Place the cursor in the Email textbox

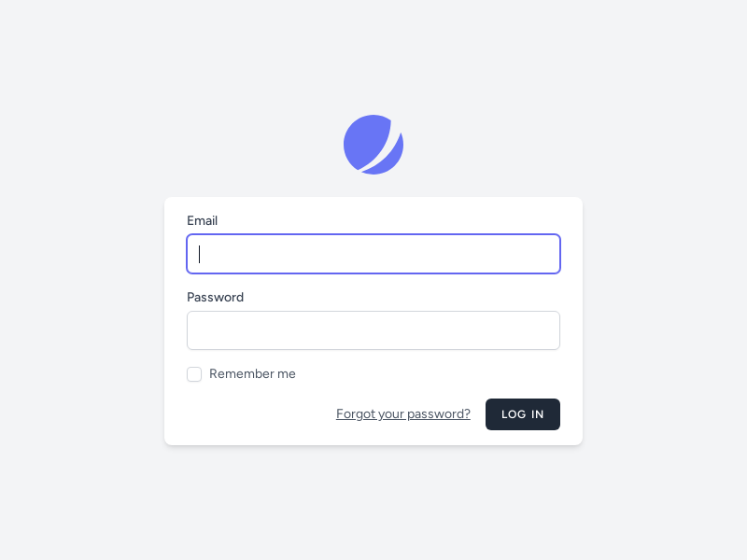[x=373, y=254]
